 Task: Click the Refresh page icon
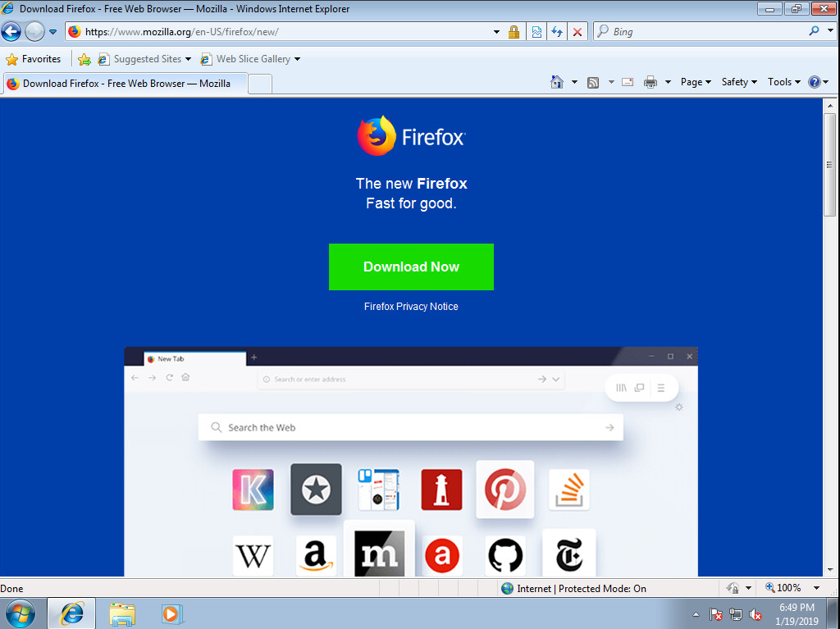(x=557, y=32)
